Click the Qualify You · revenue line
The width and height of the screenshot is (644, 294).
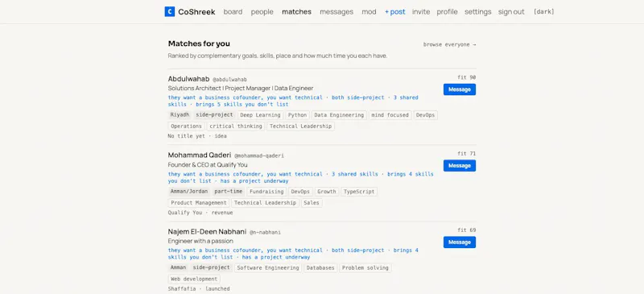click(200, 213)
